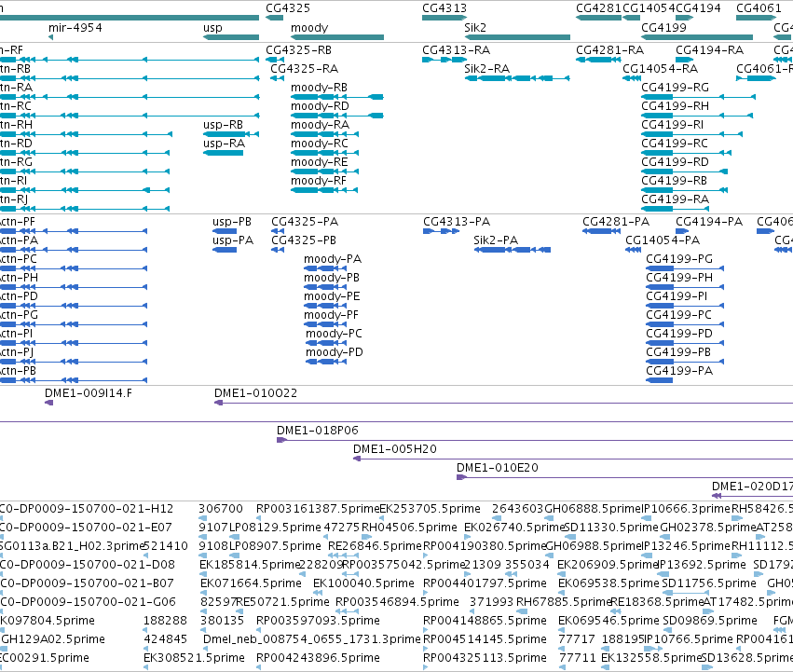Click the DME1-009I14.F clone label
The image size is (793, 672).
pos(89,393)
